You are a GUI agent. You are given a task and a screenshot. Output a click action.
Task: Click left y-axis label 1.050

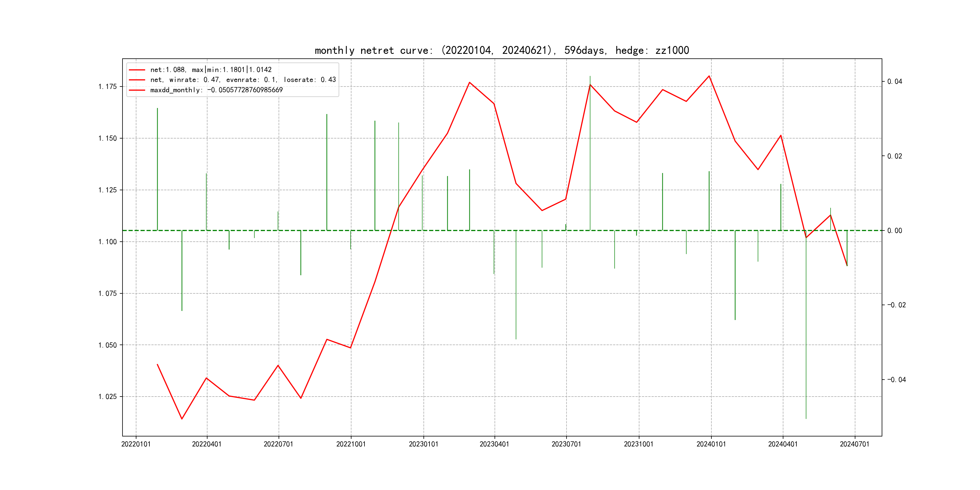pyautogui.click(x=108, y=345)
